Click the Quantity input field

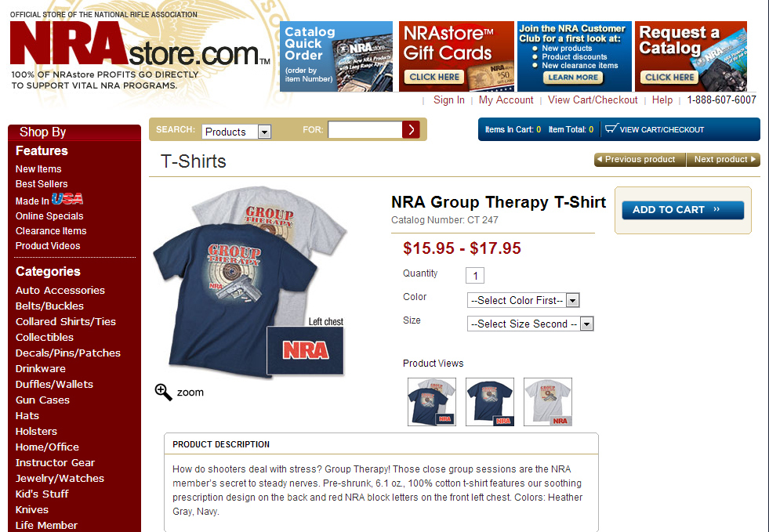(x=475, y=276)
